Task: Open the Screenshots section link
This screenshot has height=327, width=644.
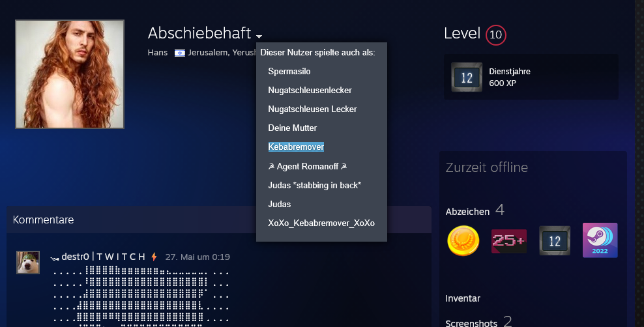Action: [x=471, y=322]
